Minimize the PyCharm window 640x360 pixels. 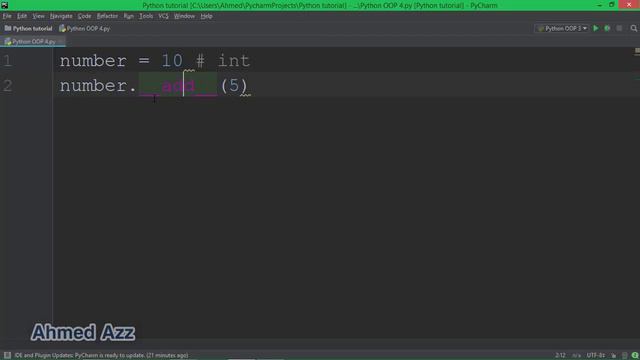[599, 5]
